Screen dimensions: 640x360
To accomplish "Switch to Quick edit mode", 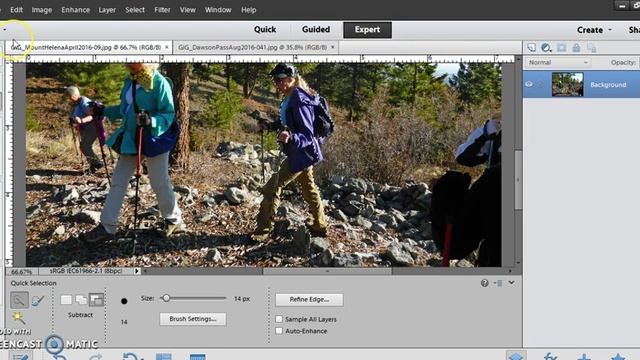I will (x=265, y=29).
